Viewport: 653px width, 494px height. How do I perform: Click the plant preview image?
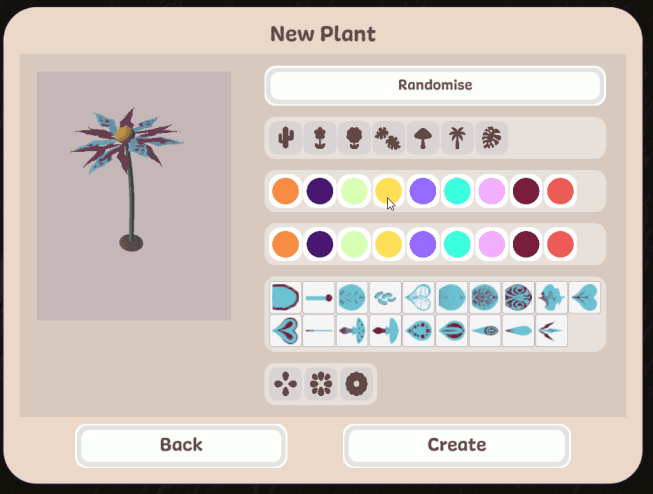coord(134,196)
